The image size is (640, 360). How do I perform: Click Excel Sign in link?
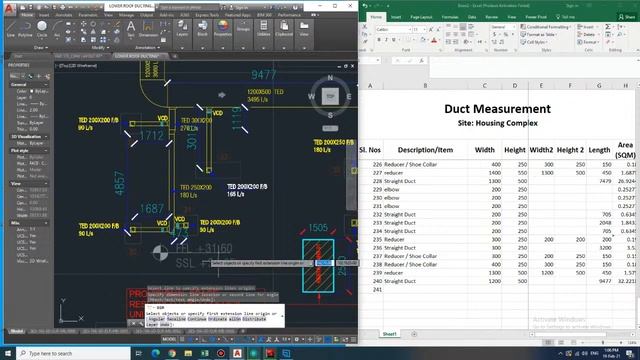[571, 6]
